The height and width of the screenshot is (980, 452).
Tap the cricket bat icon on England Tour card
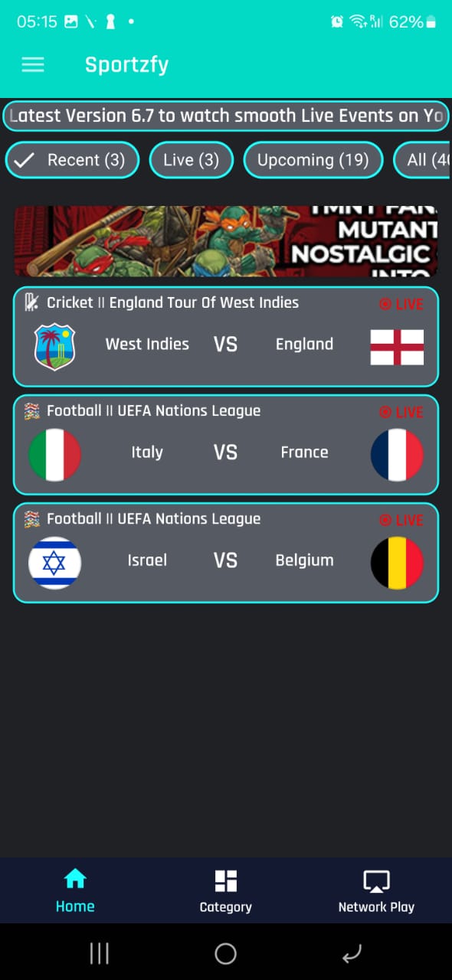coord(32,302)
